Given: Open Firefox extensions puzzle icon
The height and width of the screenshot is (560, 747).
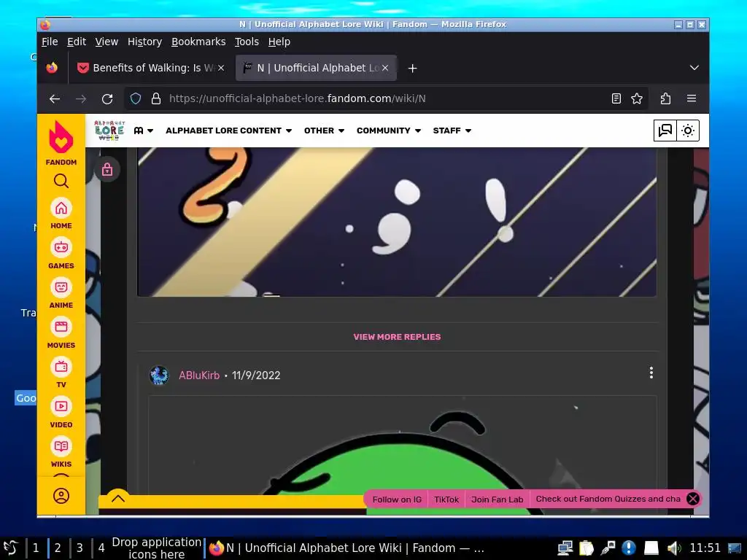Looking at the screenshot, I should (x=665, y=98).
